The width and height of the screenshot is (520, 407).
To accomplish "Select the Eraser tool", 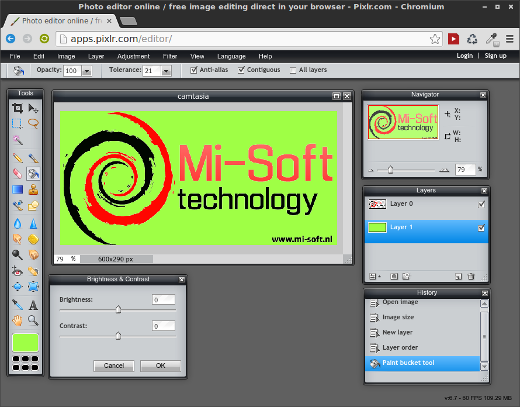I will [x=17, y=173].
